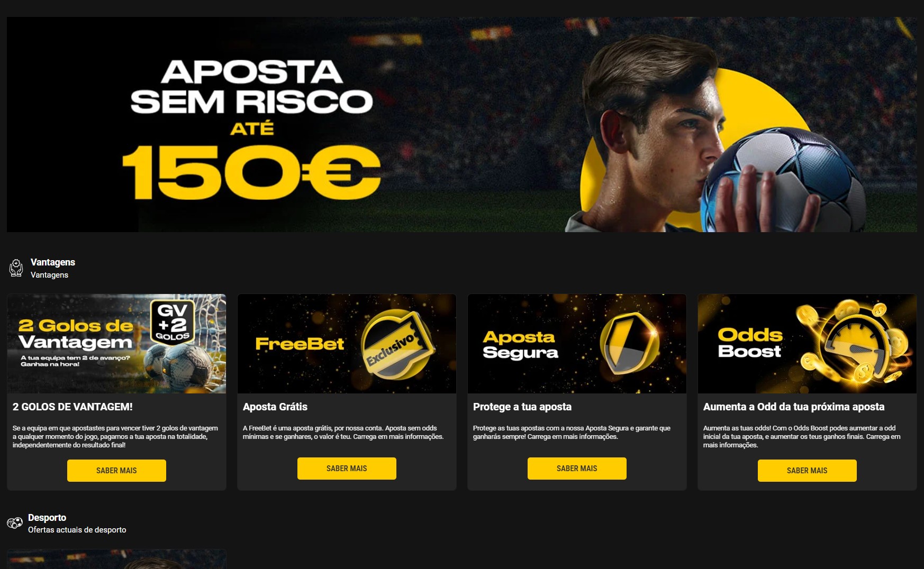924x569 pixels.
Task: Open the 2 Golos de Vantagem promo image
Action: click(116, 344)
